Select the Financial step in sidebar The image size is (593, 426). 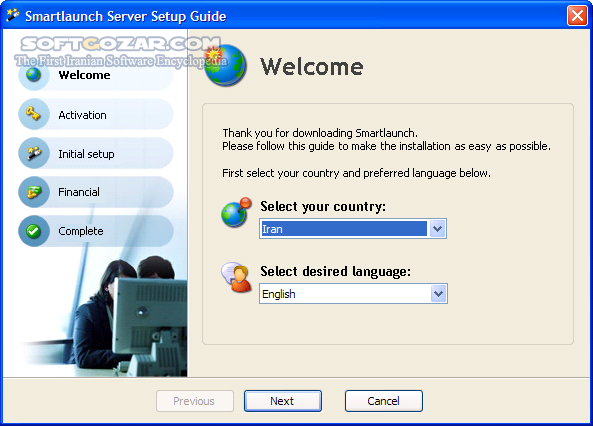(79, 192)
